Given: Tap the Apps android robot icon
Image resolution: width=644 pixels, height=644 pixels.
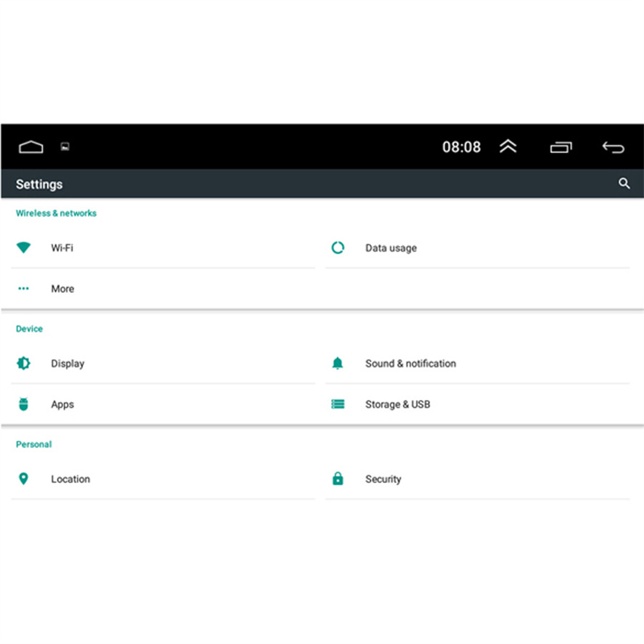Looking at the screenshot, I should coord(24,404).
